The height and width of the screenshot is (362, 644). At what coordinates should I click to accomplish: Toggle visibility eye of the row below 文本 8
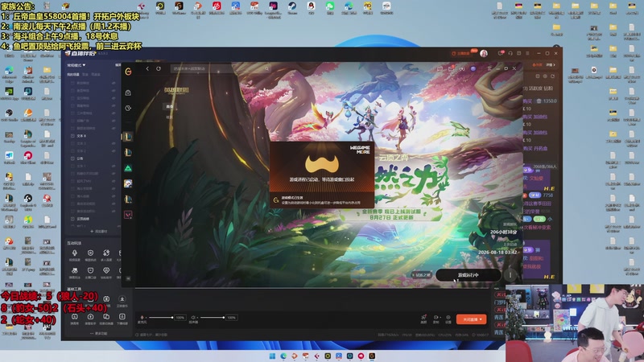[114, 143]
